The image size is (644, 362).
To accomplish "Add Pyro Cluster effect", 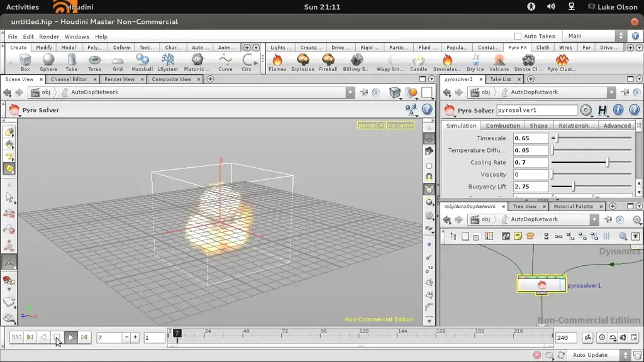I will tap(562, 62).
